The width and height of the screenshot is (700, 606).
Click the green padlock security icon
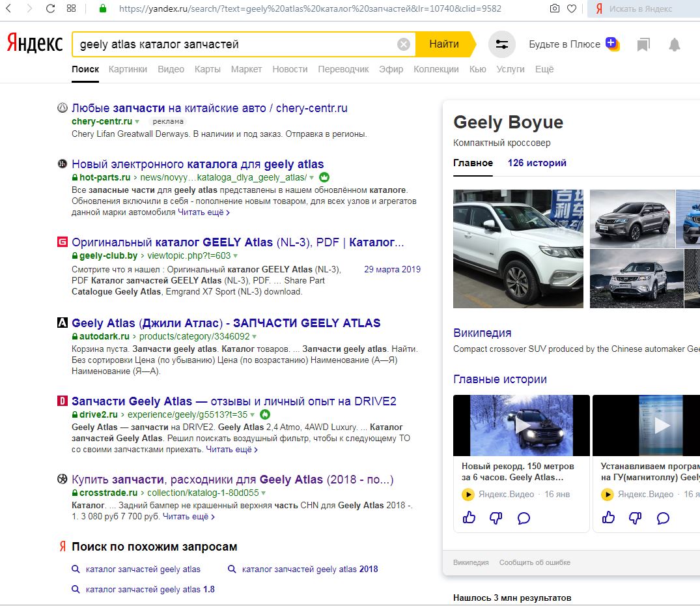(x=103, y=8)
